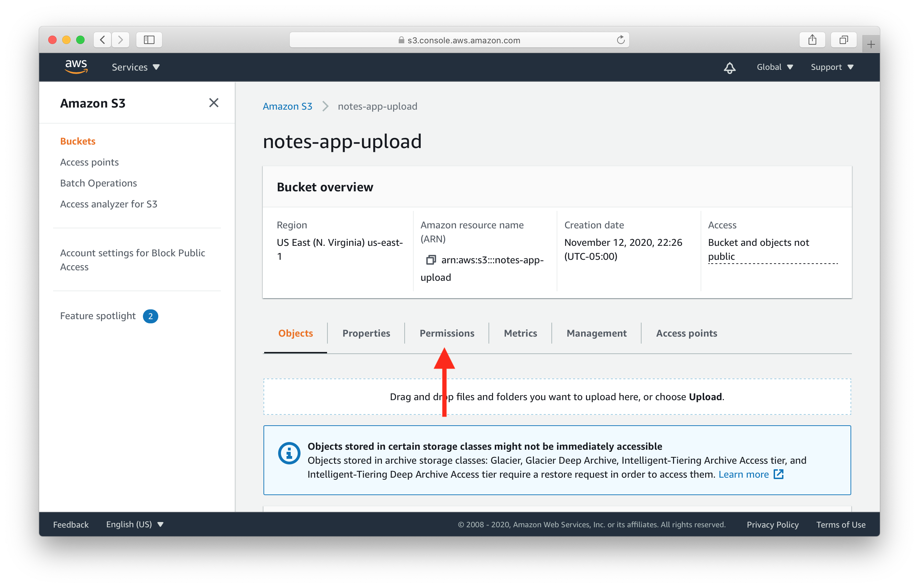Image resolution: width=919 pixels, height=588 pixels.
Task: Switch to the Access points tab
Action: (686, 333)
